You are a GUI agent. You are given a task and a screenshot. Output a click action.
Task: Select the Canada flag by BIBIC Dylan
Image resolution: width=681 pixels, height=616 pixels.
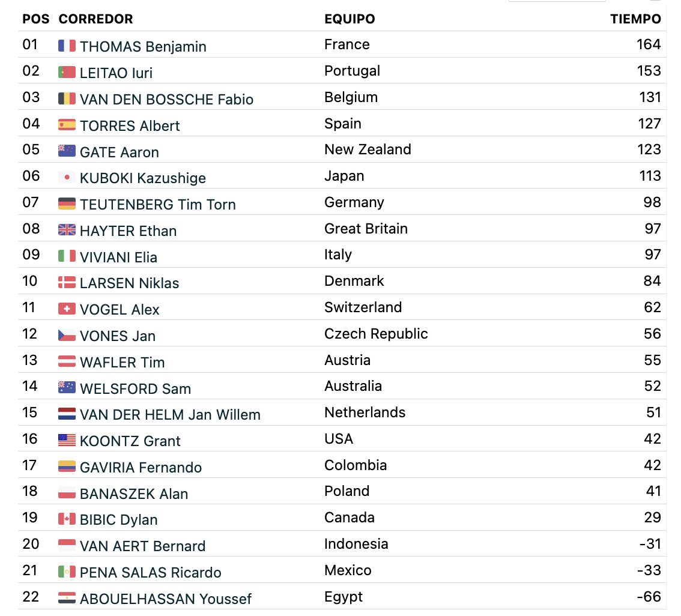point(67,519)
